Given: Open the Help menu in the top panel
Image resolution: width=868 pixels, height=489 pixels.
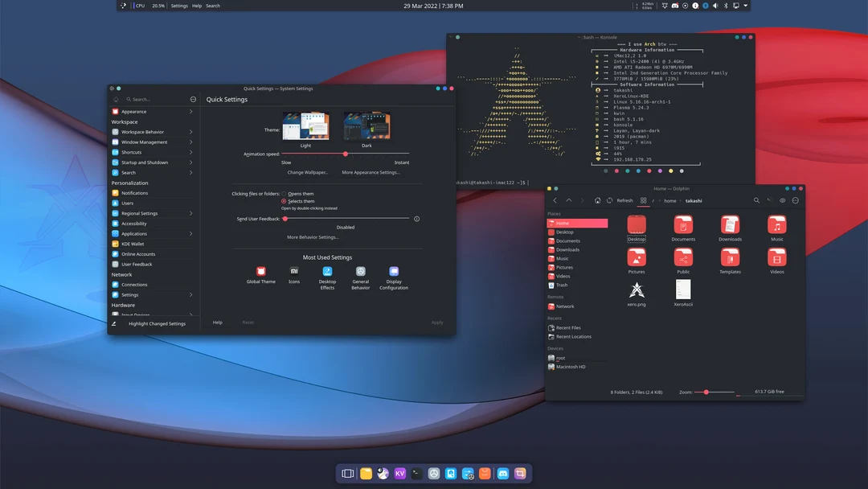Looking at the screenshot, I should [x=195, y=5].
